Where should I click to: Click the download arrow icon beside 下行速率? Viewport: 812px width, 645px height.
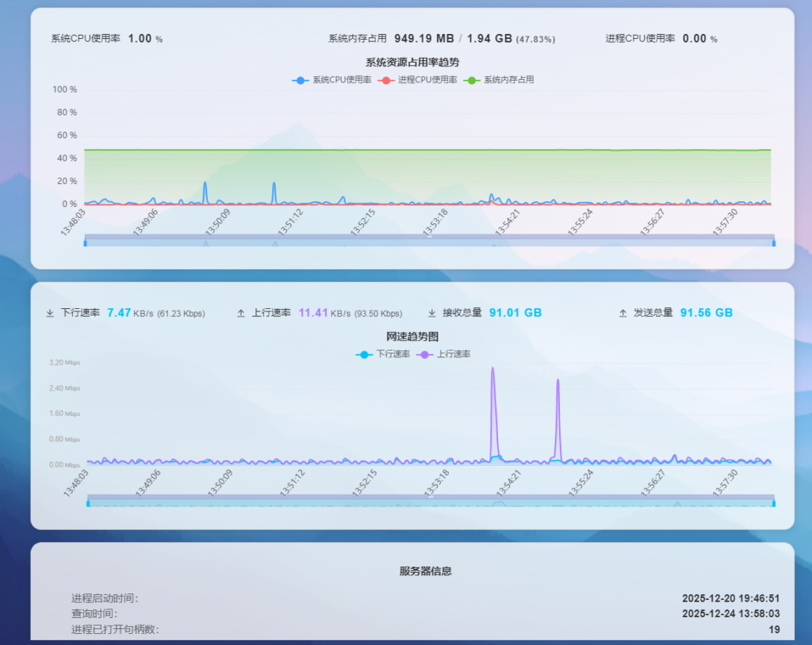(50, 313)
